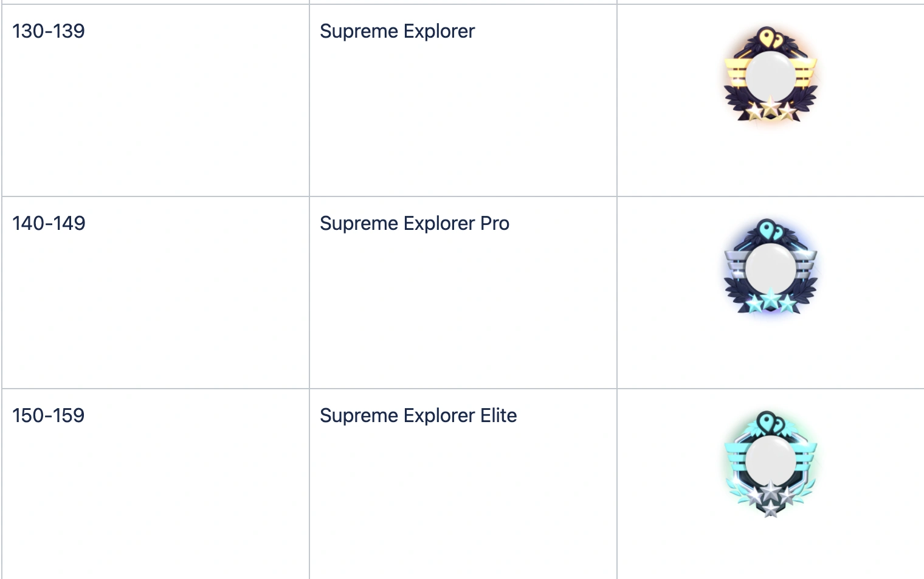The height and width of the screenshot is (579, 924).
Task: Click the "Supreme Explorer Pro" title text
Action: [414, 224]
